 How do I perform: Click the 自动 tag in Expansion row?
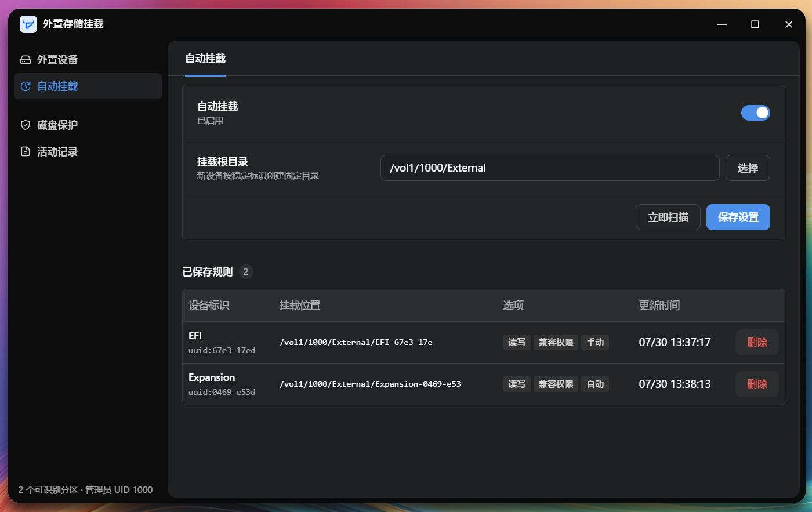click(595, 384)
